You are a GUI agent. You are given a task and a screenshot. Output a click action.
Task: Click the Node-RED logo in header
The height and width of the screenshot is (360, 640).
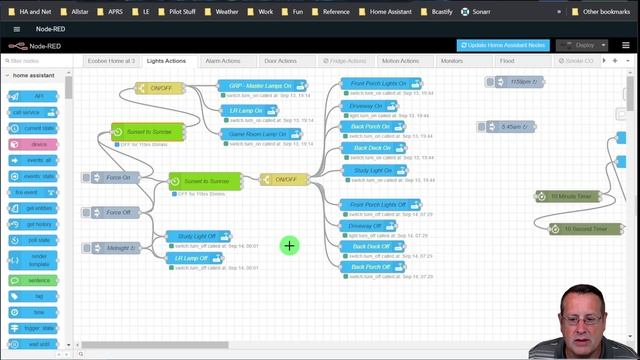[35, 46]
